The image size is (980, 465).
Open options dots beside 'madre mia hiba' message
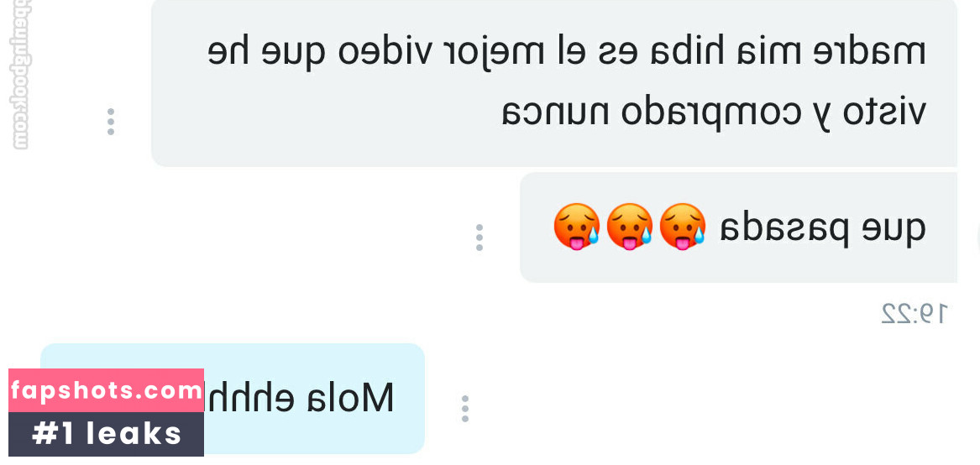[111, 122]
